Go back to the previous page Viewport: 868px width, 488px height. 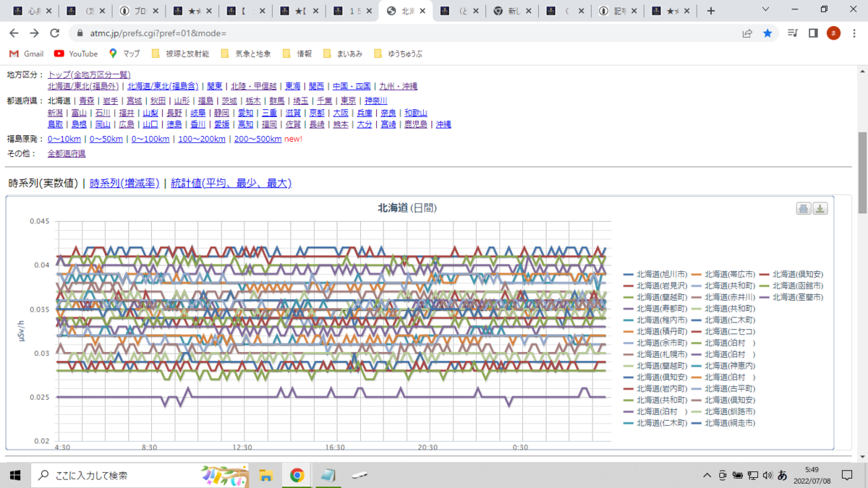pyautogui.click(x=14, y=33)
